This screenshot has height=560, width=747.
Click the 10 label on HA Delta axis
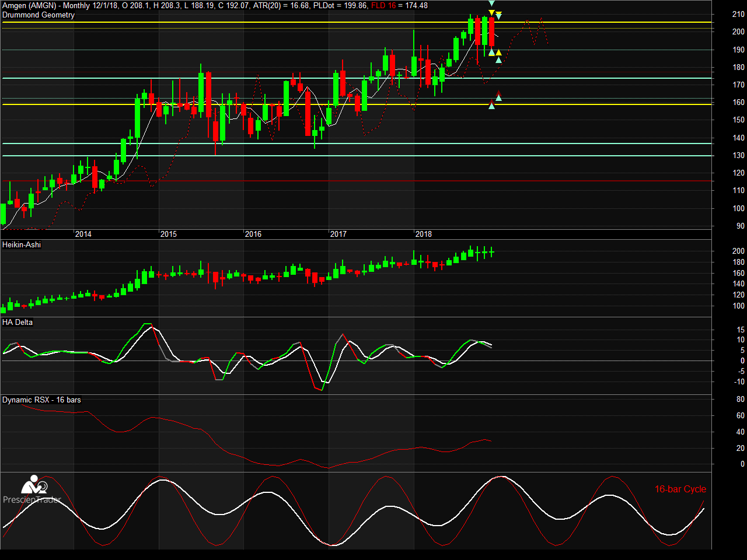tap(741, 339)
